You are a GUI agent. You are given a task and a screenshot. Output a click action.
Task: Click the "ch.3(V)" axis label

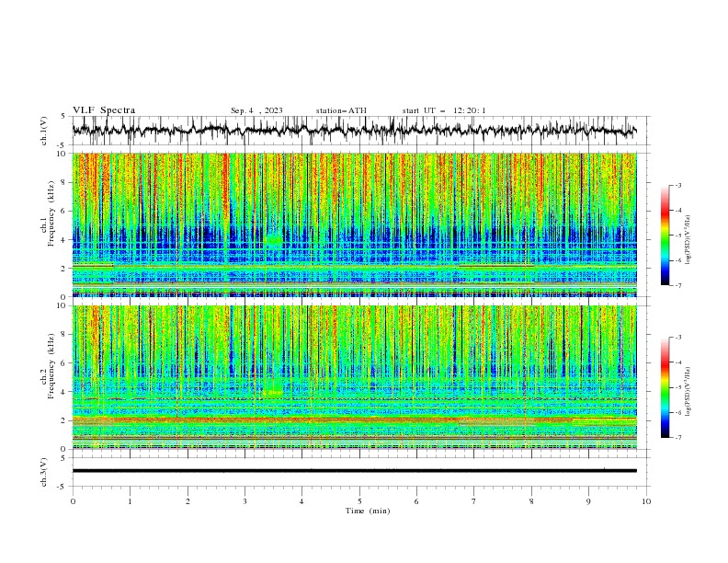44,472
